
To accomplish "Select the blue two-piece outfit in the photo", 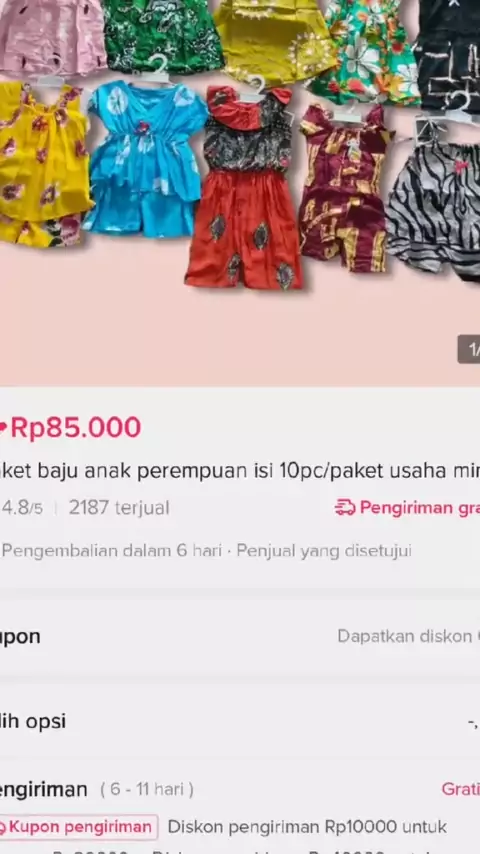I will click(144, 159).
